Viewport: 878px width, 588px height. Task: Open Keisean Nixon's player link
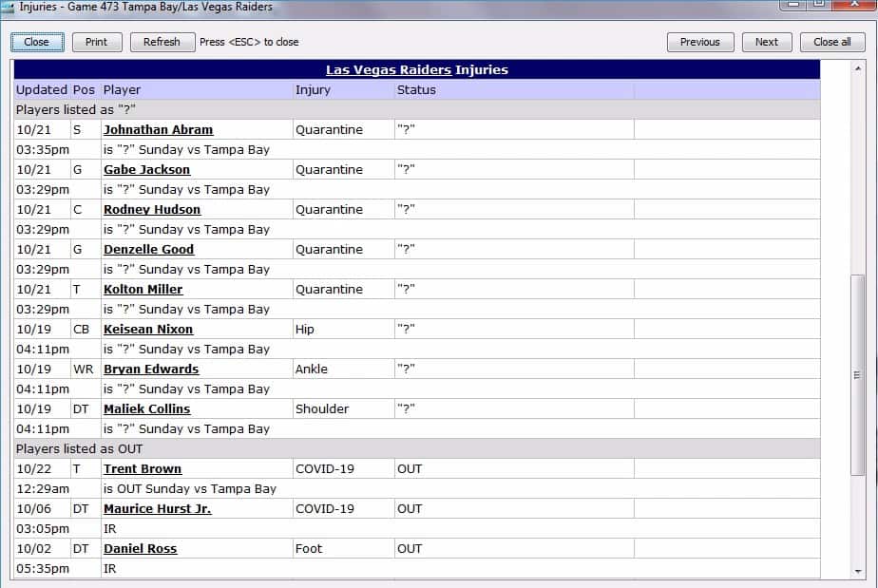tap(148, 330)
